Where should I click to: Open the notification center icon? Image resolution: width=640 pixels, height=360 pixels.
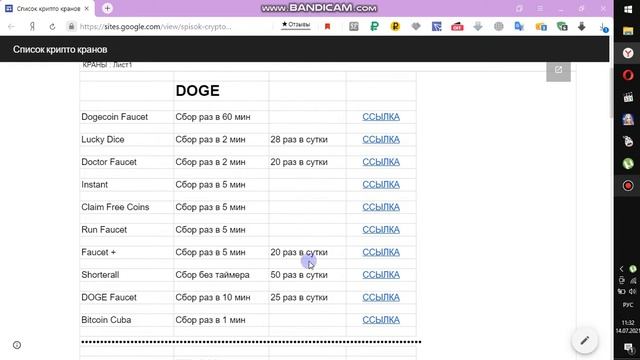(x=628, y=348)
